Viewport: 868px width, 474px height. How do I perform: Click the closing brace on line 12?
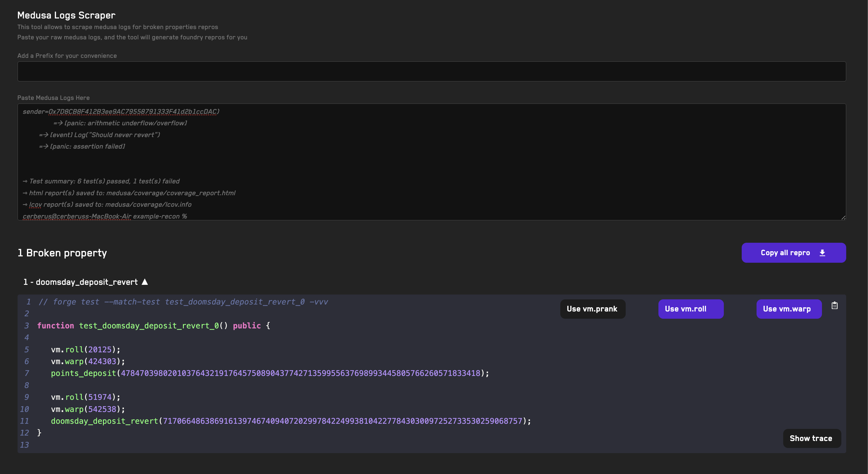click(x=39, y=433)
